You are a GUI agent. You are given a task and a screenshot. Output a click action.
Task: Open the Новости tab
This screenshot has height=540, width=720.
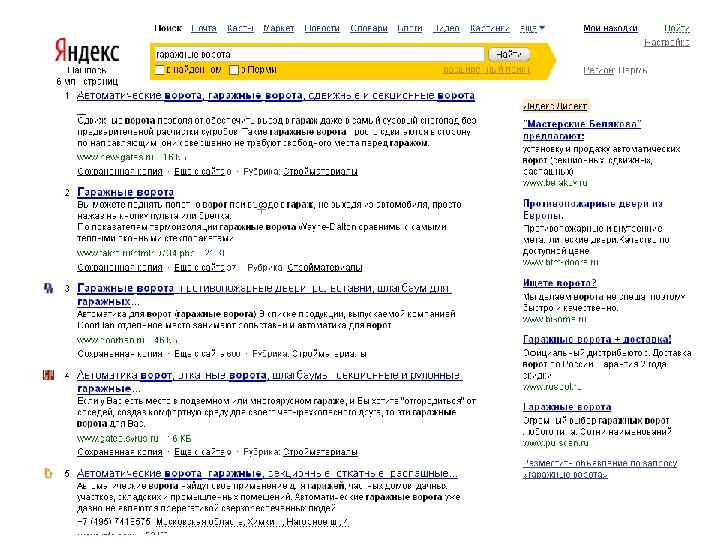[322, 28]
